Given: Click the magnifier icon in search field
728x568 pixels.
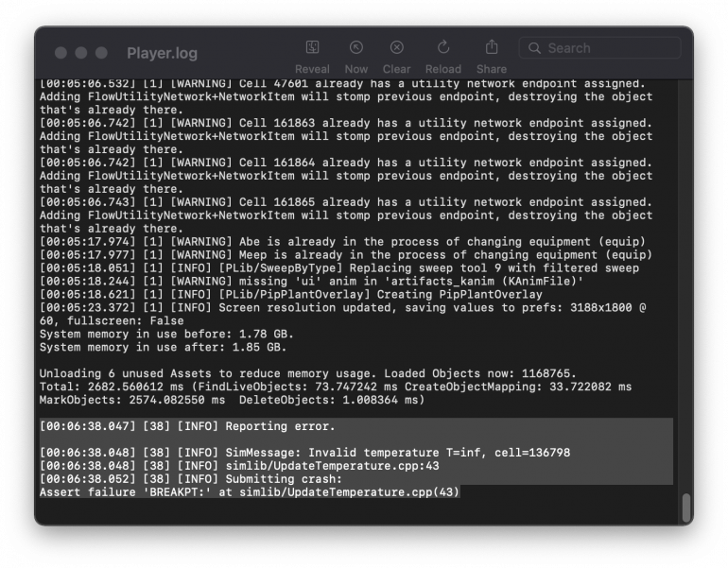Looking at the screenshot, I should click(534, 48).
